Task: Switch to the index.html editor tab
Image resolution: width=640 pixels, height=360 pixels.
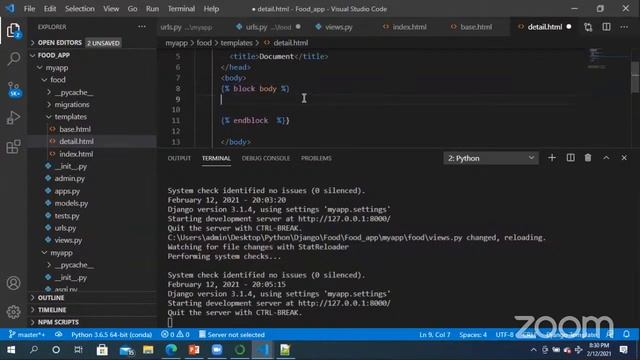Action: coord(409,27)
